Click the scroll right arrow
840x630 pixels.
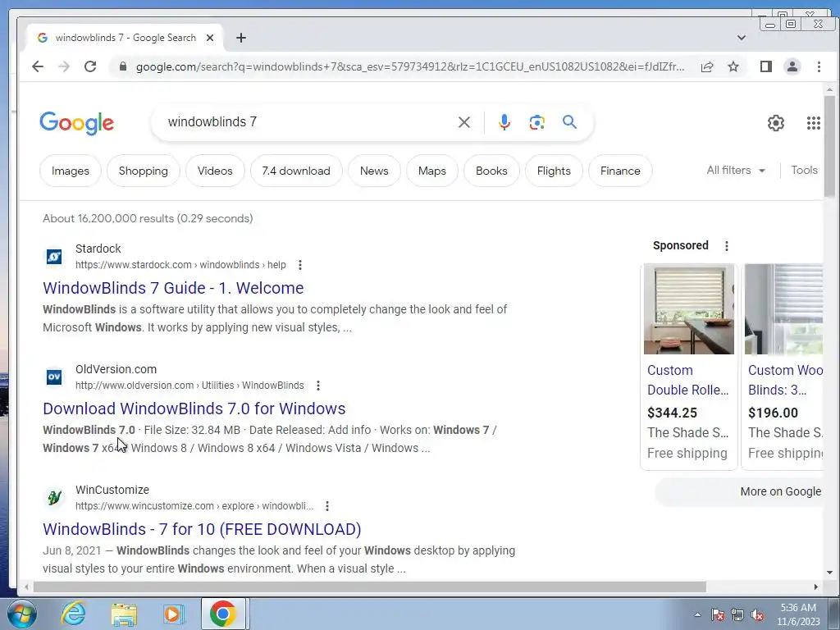816,587
